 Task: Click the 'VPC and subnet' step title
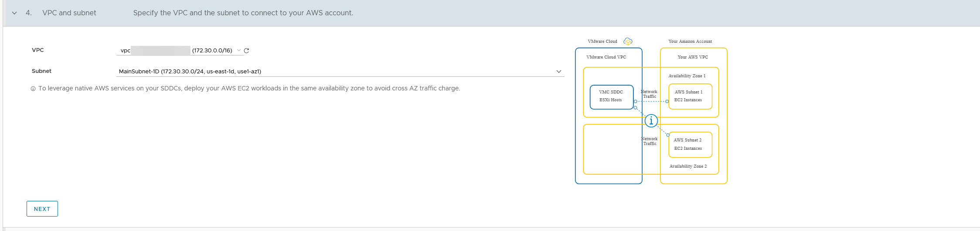[x=69, y=13]
